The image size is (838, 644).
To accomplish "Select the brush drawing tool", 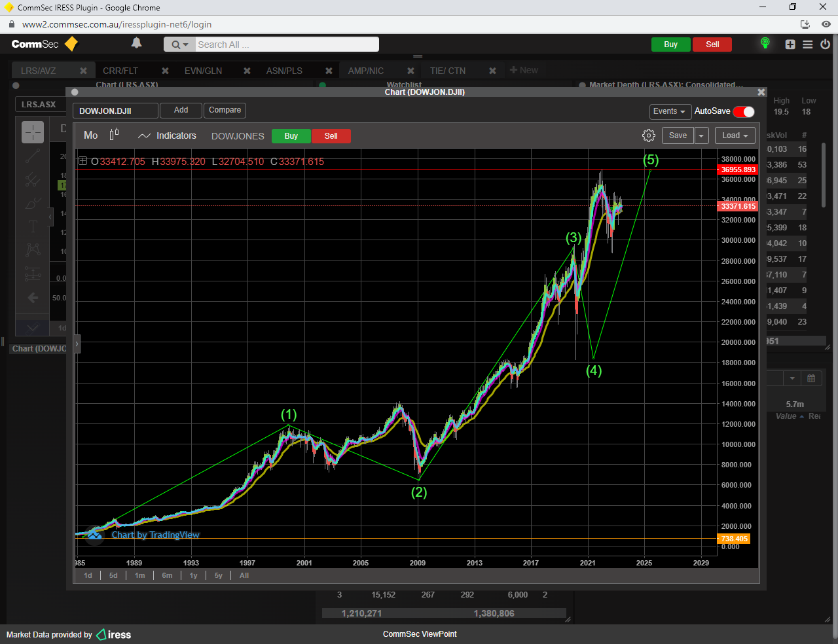I will [33, 203].
